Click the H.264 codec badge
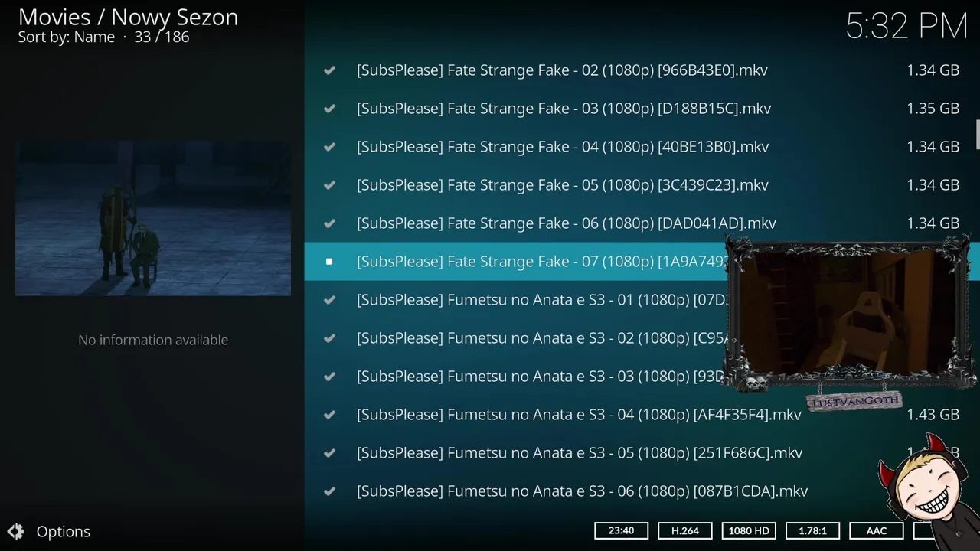This screenshot has height=551, width=980. (x=684, y=530)
